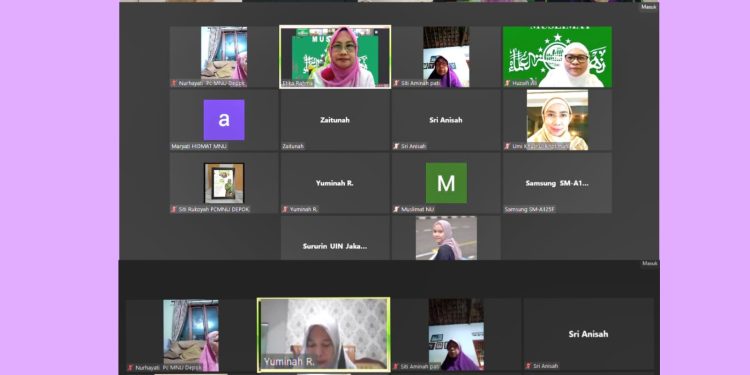Select Siti Rukoyah's framed picture thumbnail

(x=224, y=183)
